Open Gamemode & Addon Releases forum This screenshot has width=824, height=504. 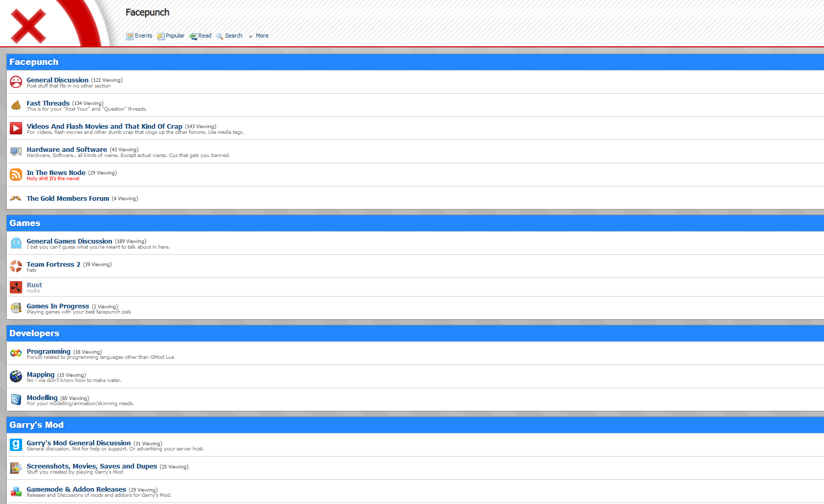click(x=76, y=489)
